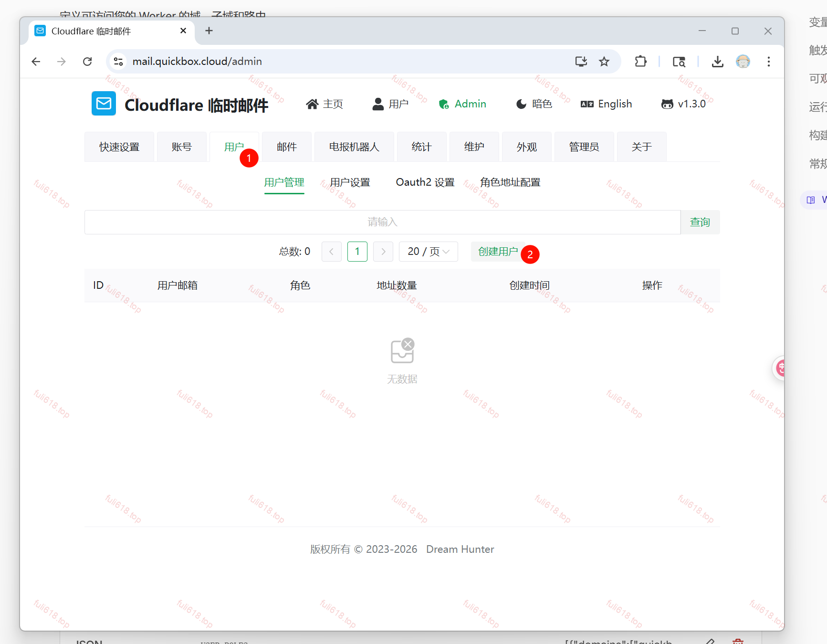Open the 维护 tab
Screen dimensions: 827x644
[x=474, y=147]
